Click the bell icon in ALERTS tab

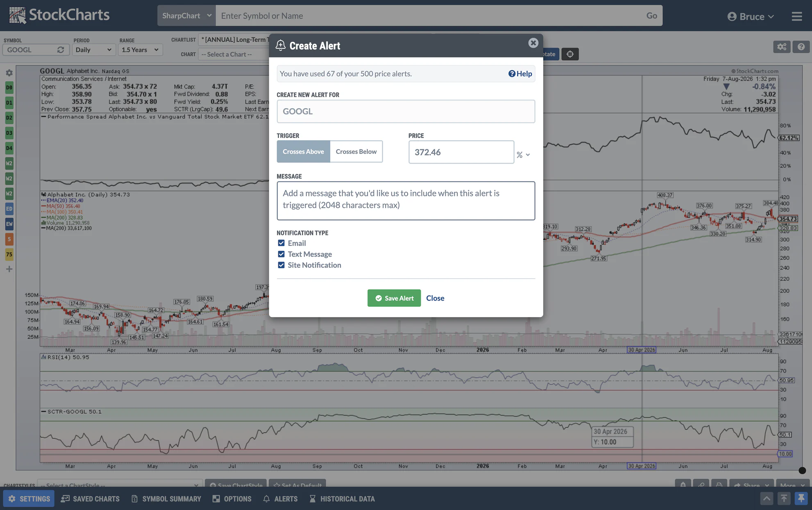point(266,499)
